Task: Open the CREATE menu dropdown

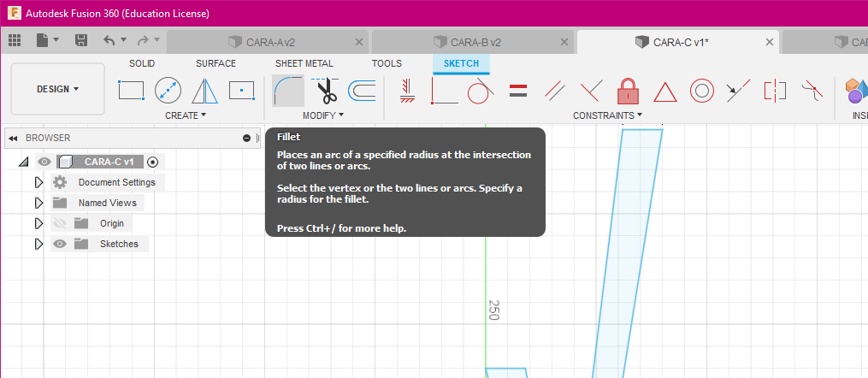Action: click(186, 115)
